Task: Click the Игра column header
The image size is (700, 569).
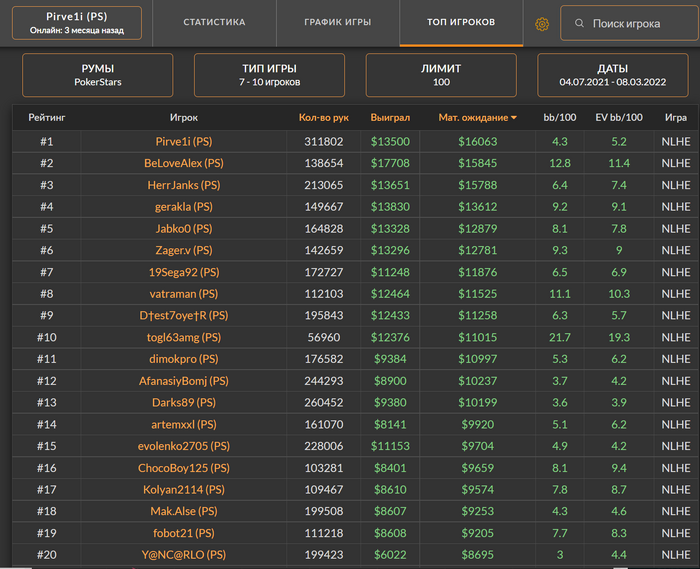Action: [x=676, y=118]
